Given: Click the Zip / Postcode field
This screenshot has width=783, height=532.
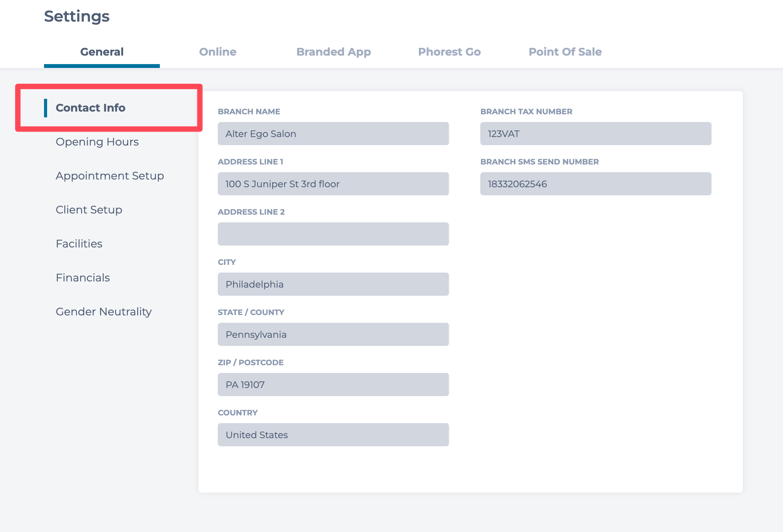Looking at the screenshot, I should tap(333, 385).
